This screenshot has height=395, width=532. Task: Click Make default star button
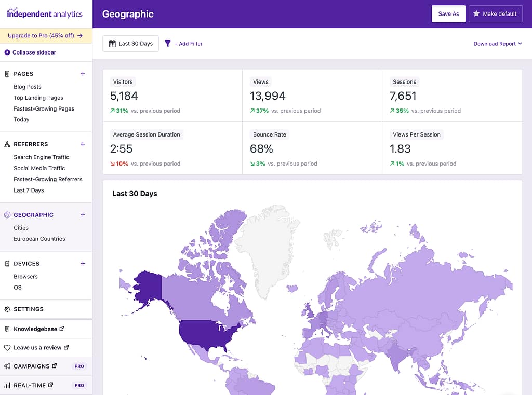[x=495, y=14]
